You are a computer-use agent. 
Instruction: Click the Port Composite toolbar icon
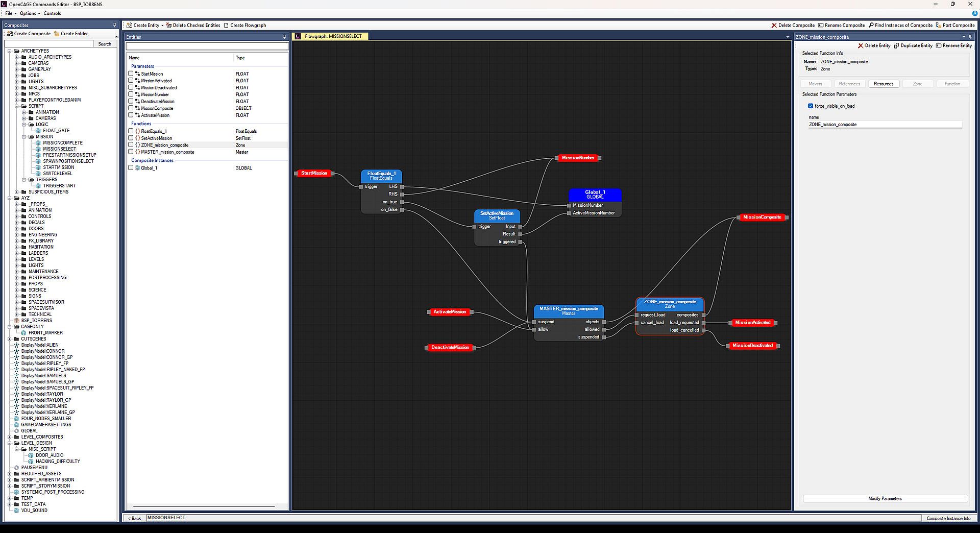pyautogui.click(x=939, y=26)
